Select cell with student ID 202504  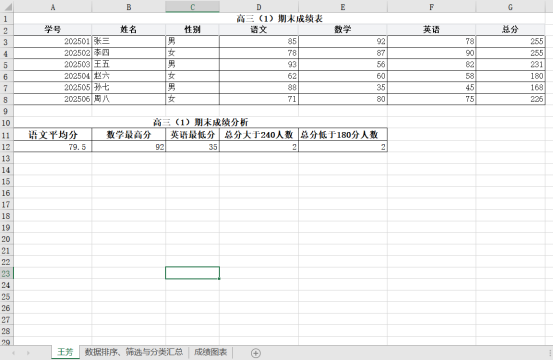click(53, 76)
